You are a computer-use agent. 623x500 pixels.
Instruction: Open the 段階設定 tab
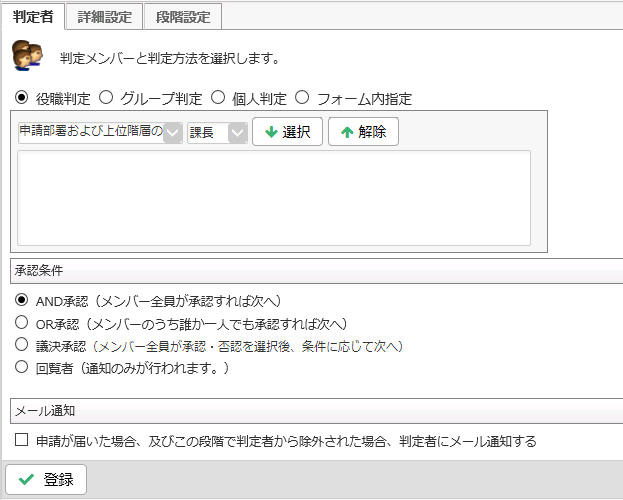183,17
